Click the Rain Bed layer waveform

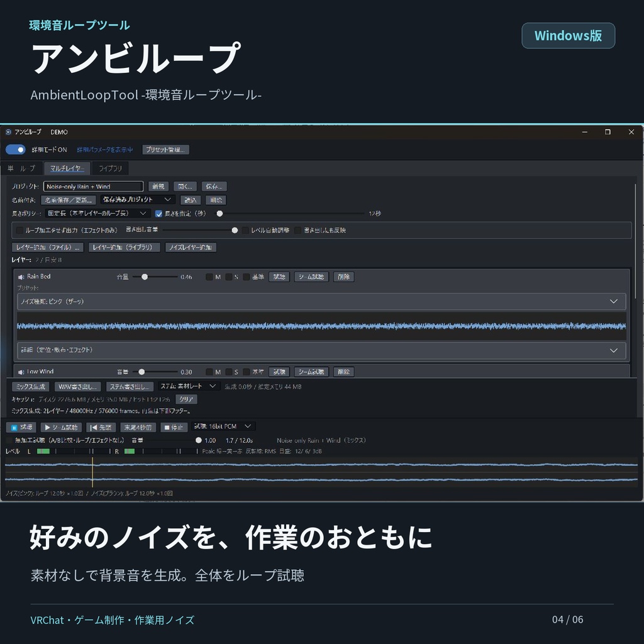pyautogui.click(x=321, y=326)
